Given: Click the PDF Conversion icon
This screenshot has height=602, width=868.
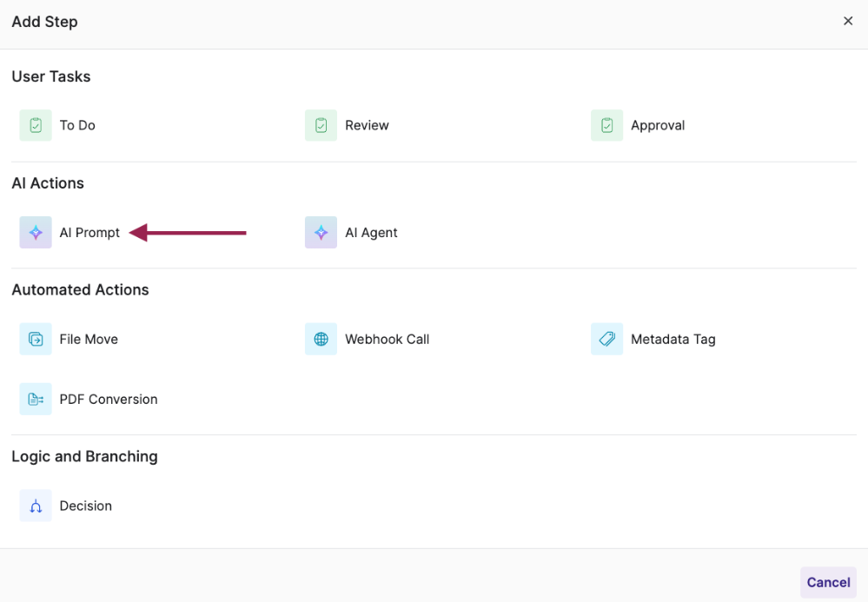Looking at the screenshot, I should click(x=36, y=399).
